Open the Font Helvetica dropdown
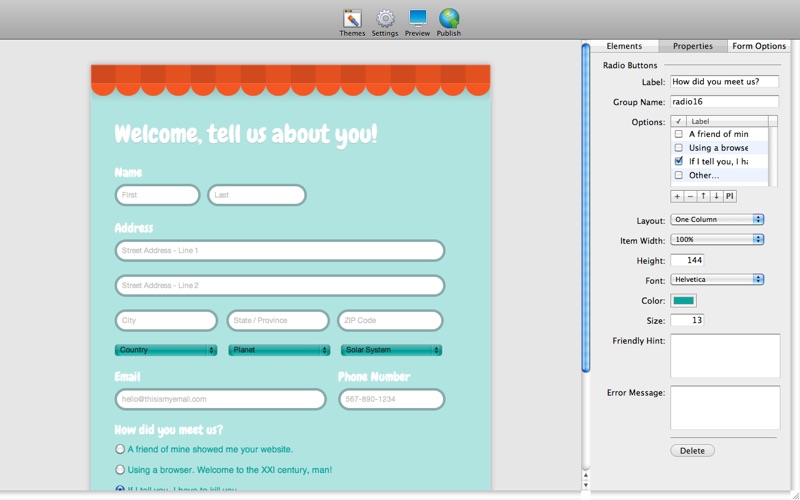The image size is (800, 500). (717, 280)
